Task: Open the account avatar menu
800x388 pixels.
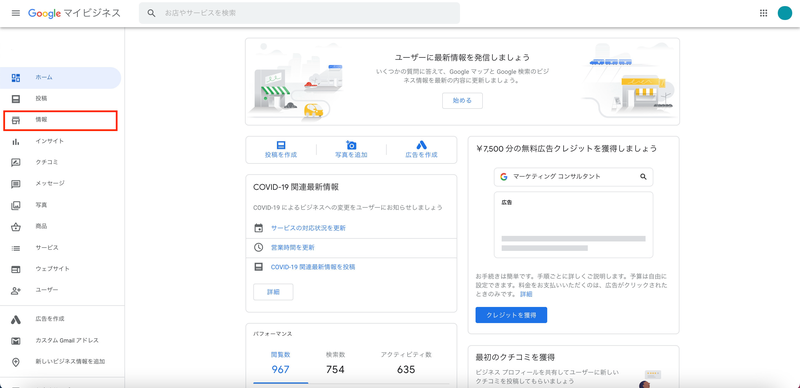Action: coord(785,13)
